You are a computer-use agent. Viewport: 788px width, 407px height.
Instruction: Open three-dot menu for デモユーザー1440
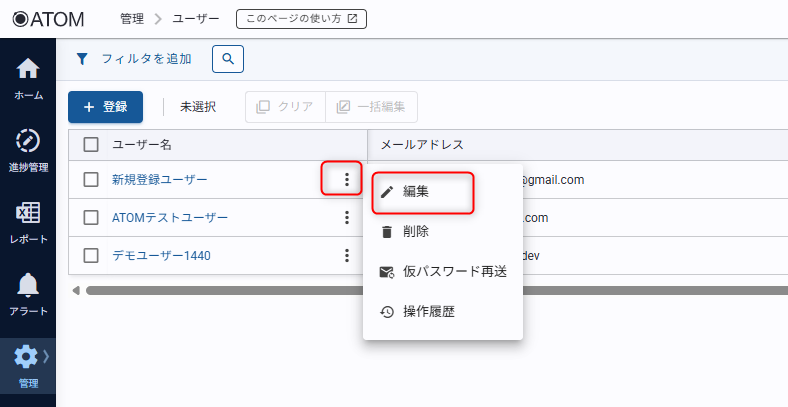tap(346, 255)
